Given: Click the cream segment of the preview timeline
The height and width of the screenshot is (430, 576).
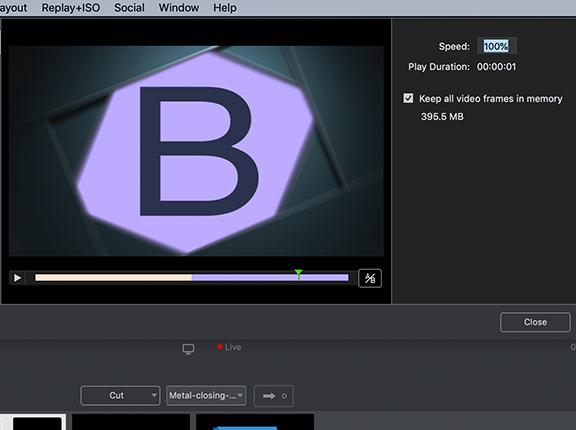Looking at the screenshot, I should coord(113,278).
